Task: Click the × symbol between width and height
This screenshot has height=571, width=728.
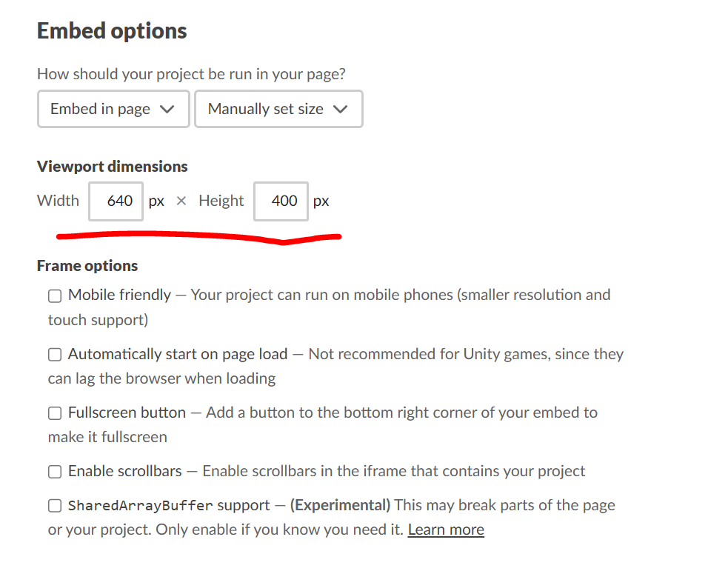Action: pyautogui.click(x=181, y=201)
